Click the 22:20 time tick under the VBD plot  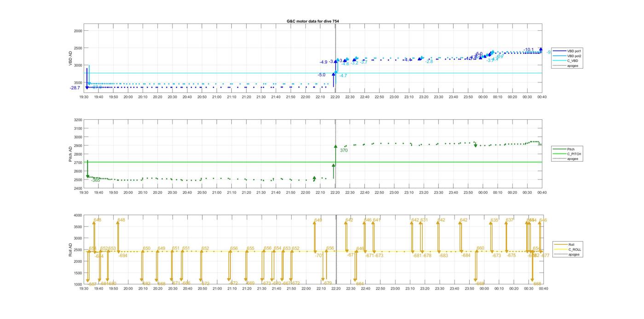[335, 97]
